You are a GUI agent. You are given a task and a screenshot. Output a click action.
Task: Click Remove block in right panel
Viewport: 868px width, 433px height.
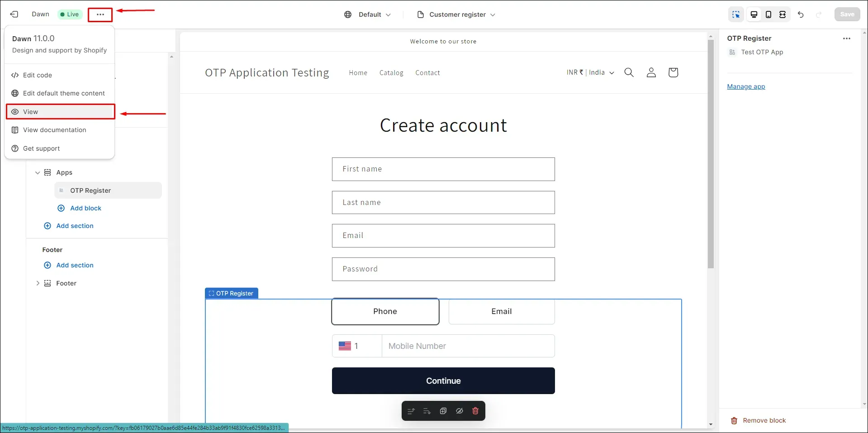pyautogui.click(x=759, y=420)
